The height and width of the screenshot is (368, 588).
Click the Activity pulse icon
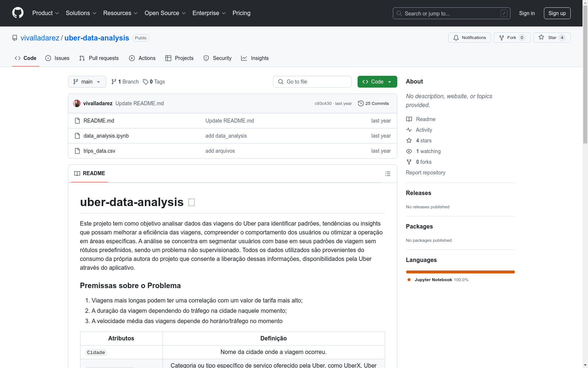[409, 130]
